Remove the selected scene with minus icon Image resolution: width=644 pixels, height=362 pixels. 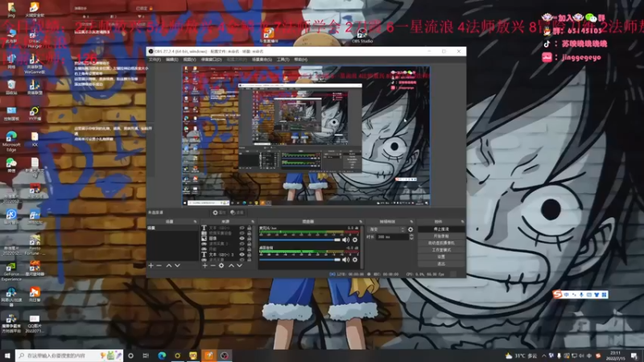(159, 265)
